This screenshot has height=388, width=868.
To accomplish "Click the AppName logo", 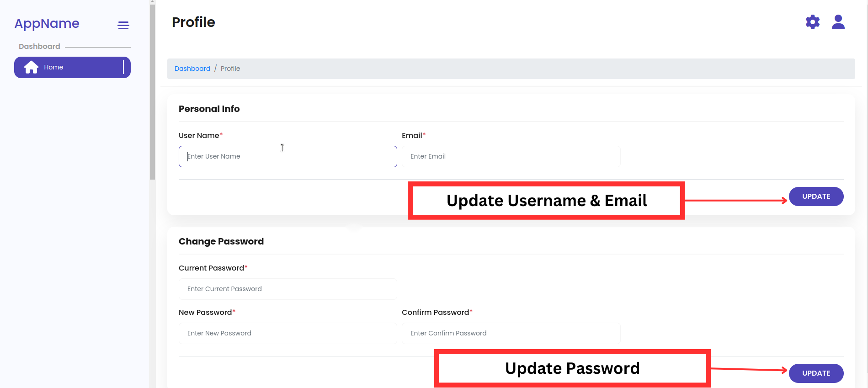I will tap(47, 23).
